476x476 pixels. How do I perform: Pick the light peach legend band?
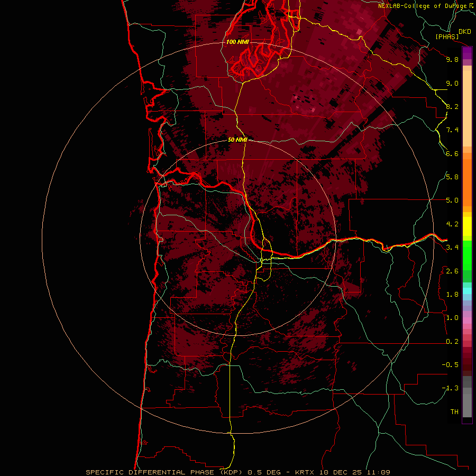click(x=467, y=108)
